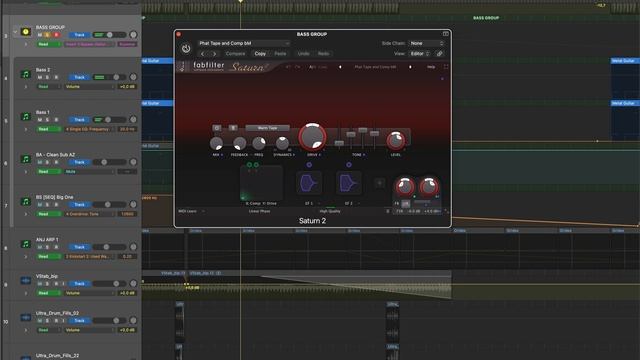The height and width of the screenshot is (360, 640).
Task: Click the Bass 1 track instrument icon
Action: 26,117
